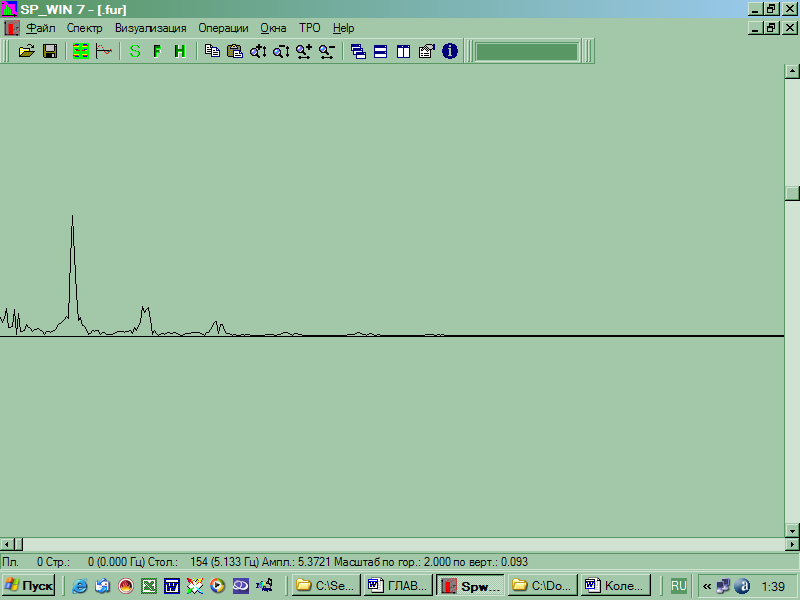Switch to the ГЛАВ... Word taskbar button
800x600 pixels.
[x=398, y=586]
